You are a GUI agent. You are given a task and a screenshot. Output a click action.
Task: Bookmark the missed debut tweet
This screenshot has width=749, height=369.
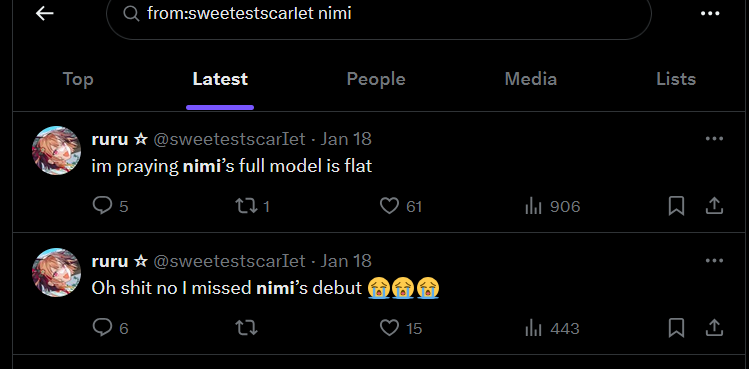click(x=676, y=328)
